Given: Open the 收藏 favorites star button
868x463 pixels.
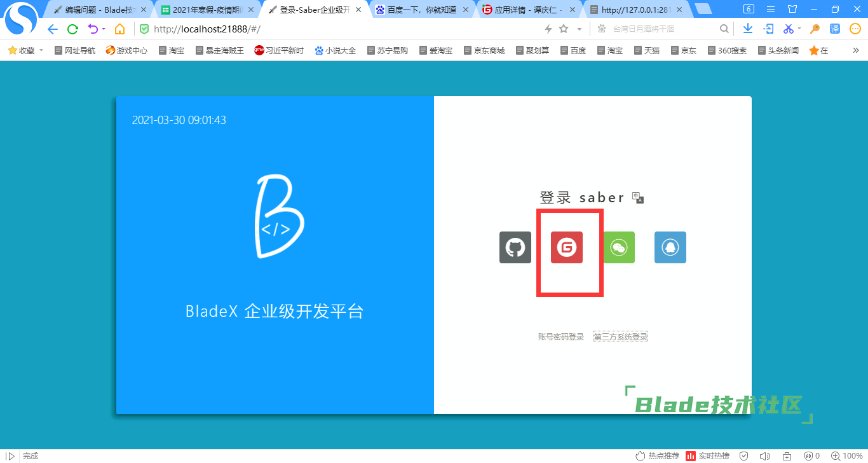Looking at the screenshot, I should [x=21, y=50].
